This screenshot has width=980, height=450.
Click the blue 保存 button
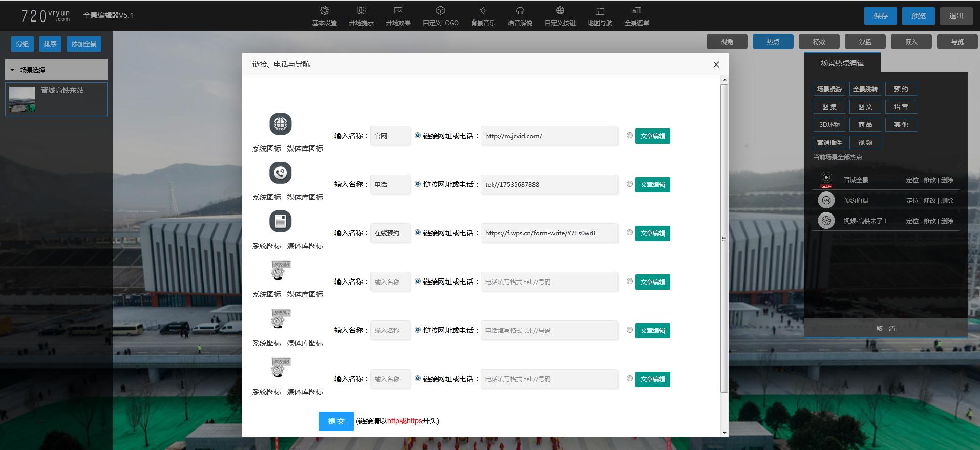pos(880,16)
